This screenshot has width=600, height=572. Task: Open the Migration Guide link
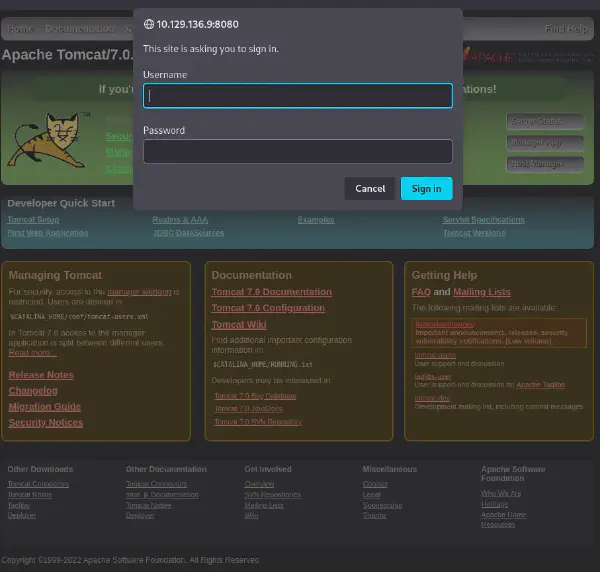tap(45, 407)
